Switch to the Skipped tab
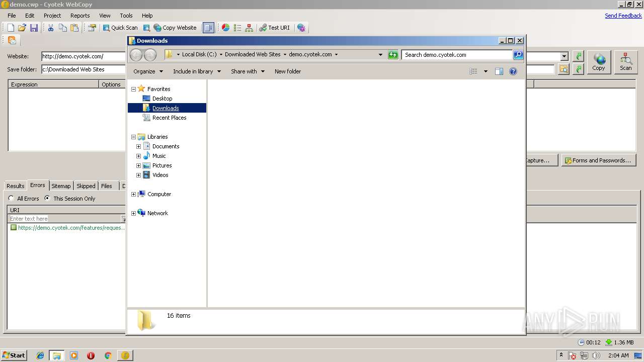The width and height of the screenshot is (644, 362). point(86,186)
